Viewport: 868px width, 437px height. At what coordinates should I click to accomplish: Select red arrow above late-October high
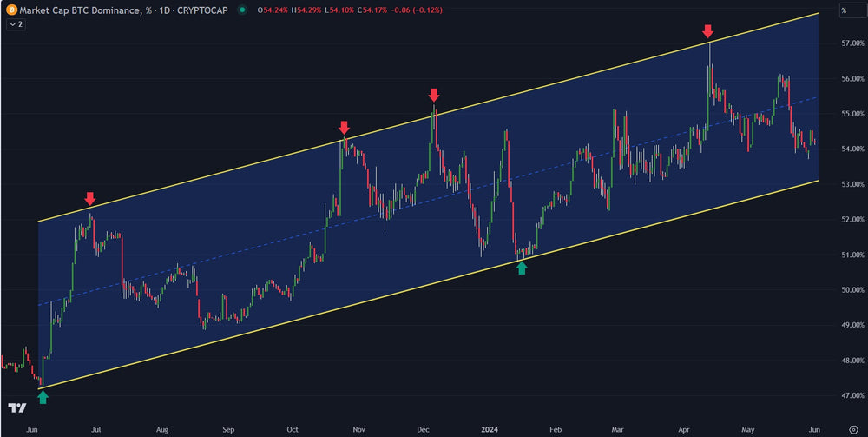(345, 128)
